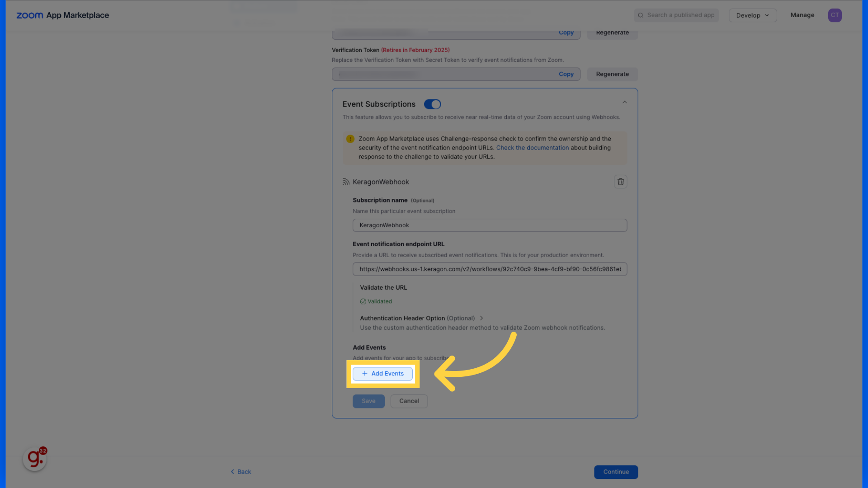Click the search magnifier icon
This screenshot has width=868, height=488.
pos(641,15)
